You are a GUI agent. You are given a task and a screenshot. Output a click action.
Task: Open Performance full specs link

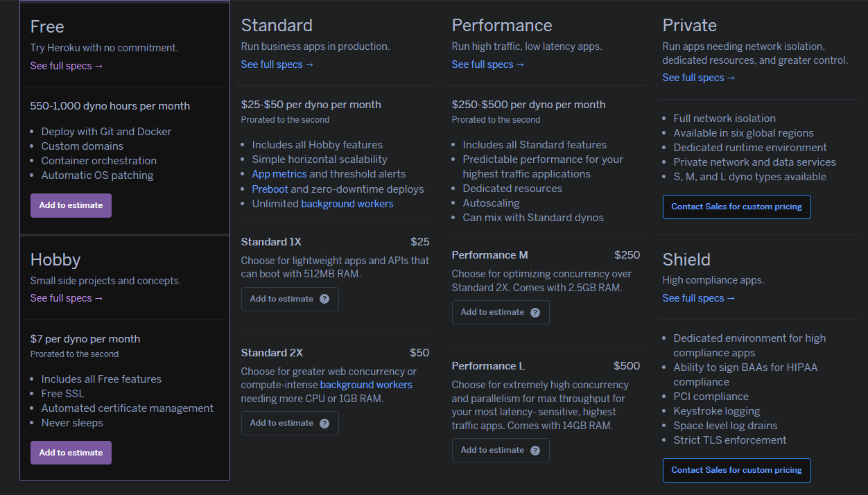[x=488, y=64]
